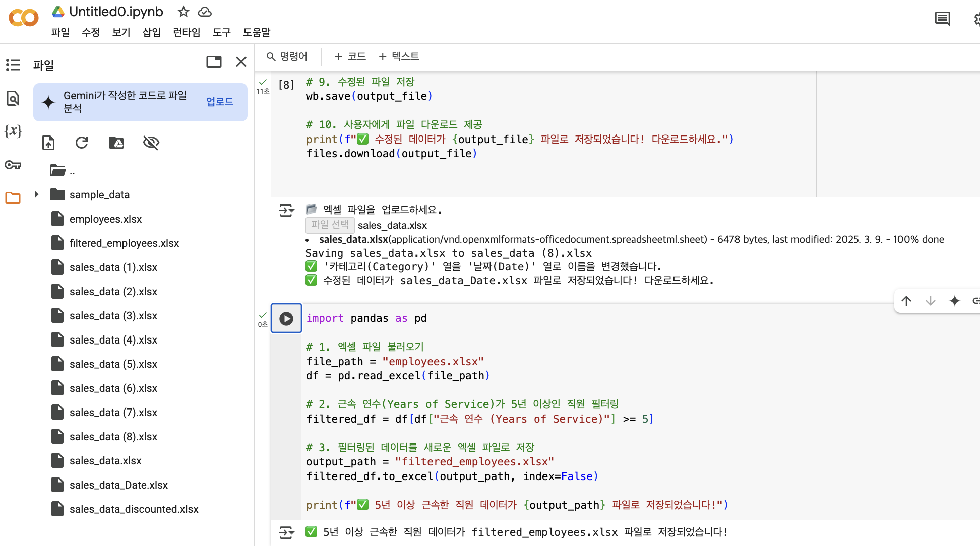Open the variables {x} panel

pos(13,131)
